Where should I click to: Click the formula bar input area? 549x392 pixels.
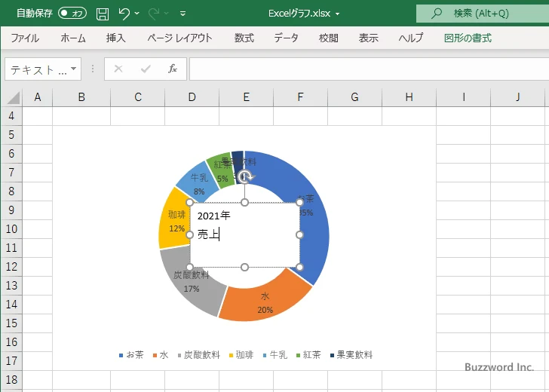[369, 69]
